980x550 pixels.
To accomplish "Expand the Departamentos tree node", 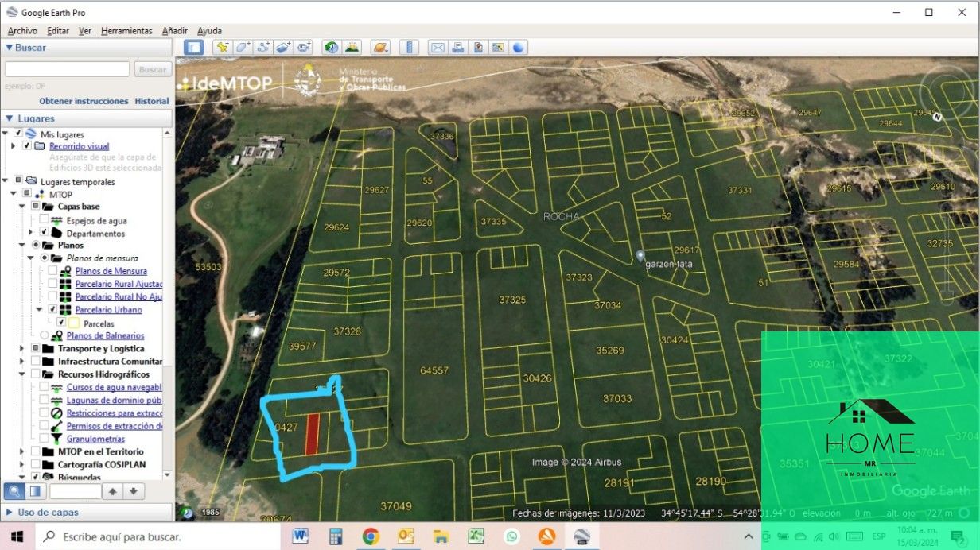I will 31,232.
